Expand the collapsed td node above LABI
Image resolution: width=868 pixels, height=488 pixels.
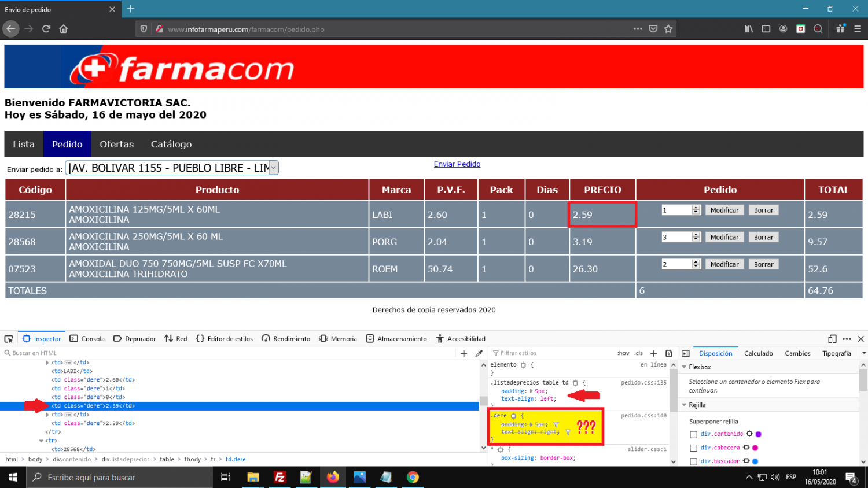coord(47,363)
